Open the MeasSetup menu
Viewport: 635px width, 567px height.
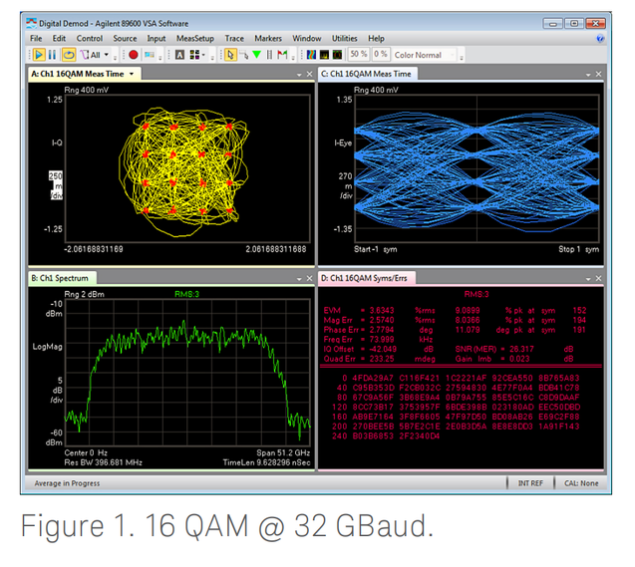194,38
